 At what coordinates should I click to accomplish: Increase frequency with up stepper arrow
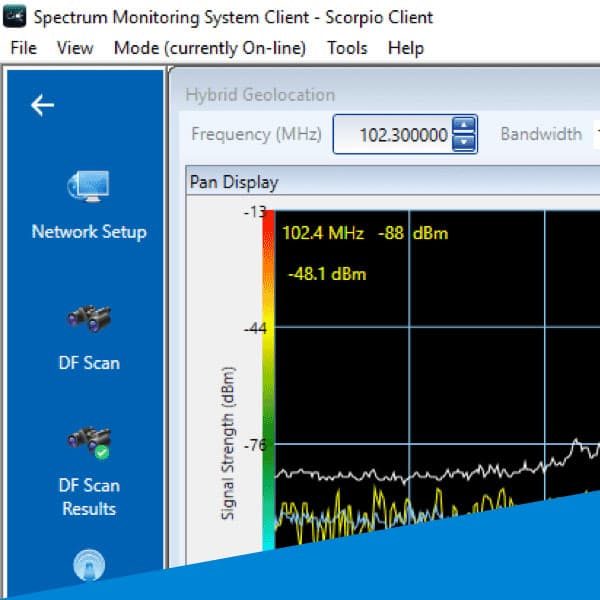(464, 125)
